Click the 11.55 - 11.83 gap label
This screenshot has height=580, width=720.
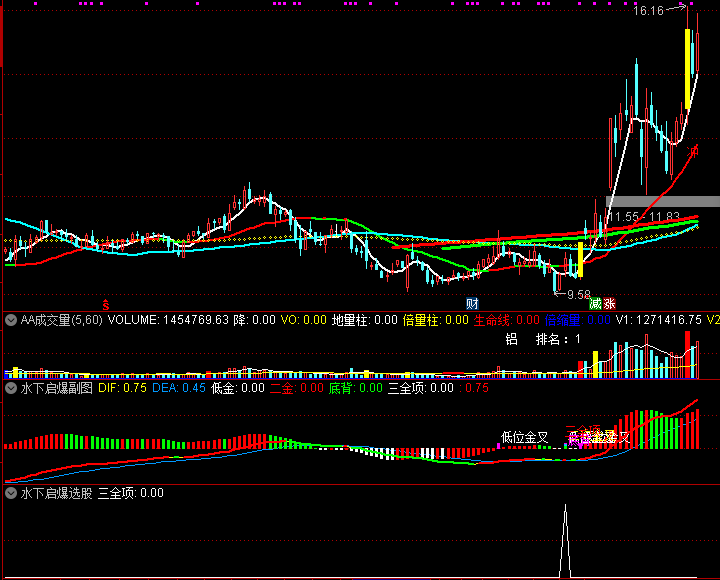(643, 217)
